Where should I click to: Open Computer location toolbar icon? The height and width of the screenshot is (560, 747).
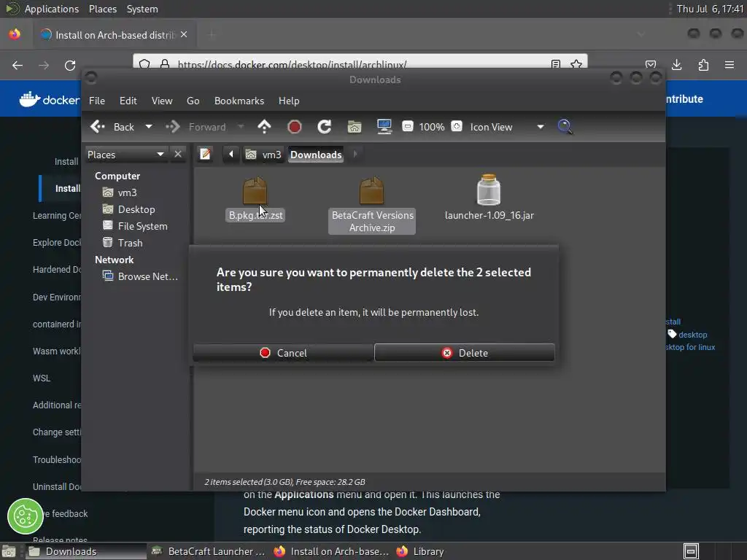pos(384,127)
